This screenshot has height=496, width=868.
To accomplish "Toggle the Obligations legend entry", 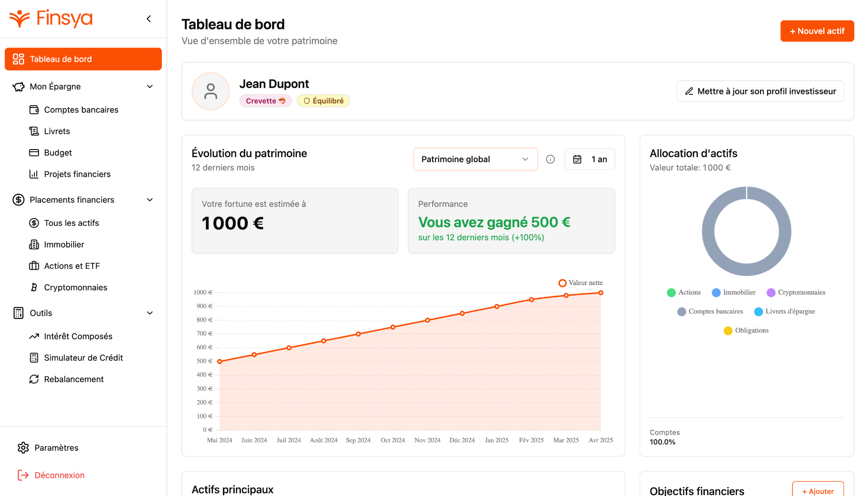I will tap(746, 331).
